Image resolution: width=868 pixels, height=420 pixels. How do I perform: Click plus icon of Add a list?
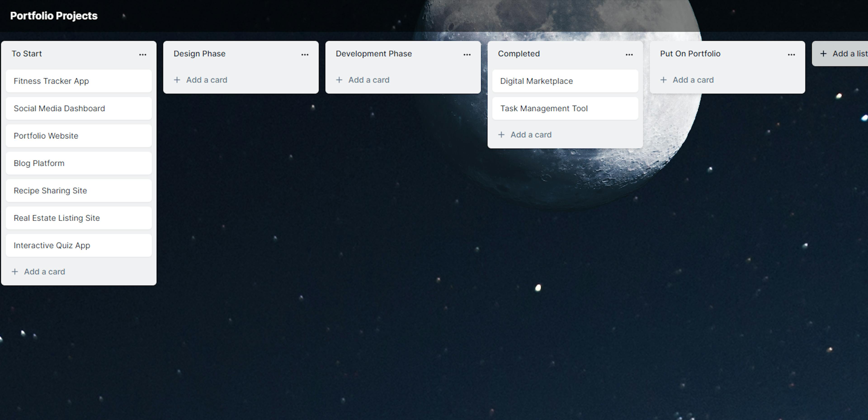pyautogui.click(x=823, y=54)
